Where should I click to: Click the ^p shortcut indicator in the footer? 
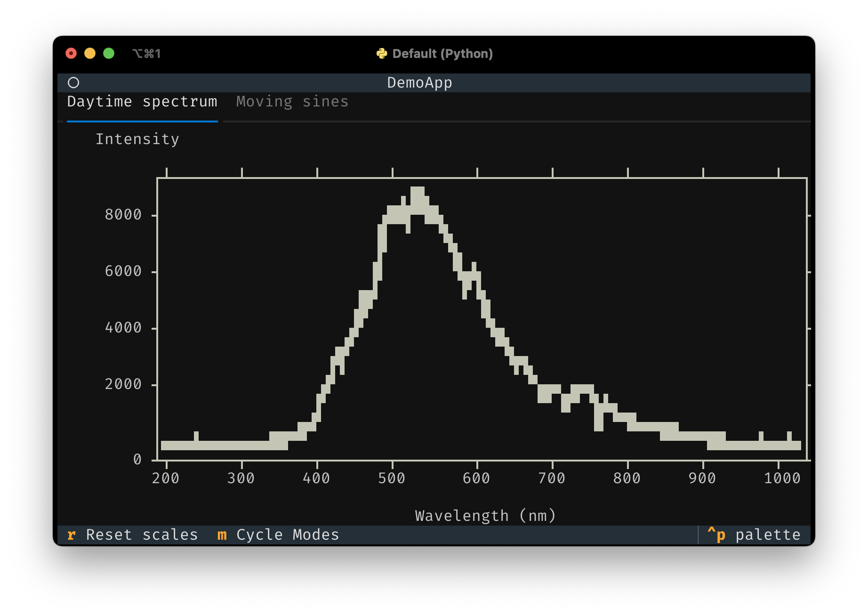pyautogui.click(x=717, y=535)
